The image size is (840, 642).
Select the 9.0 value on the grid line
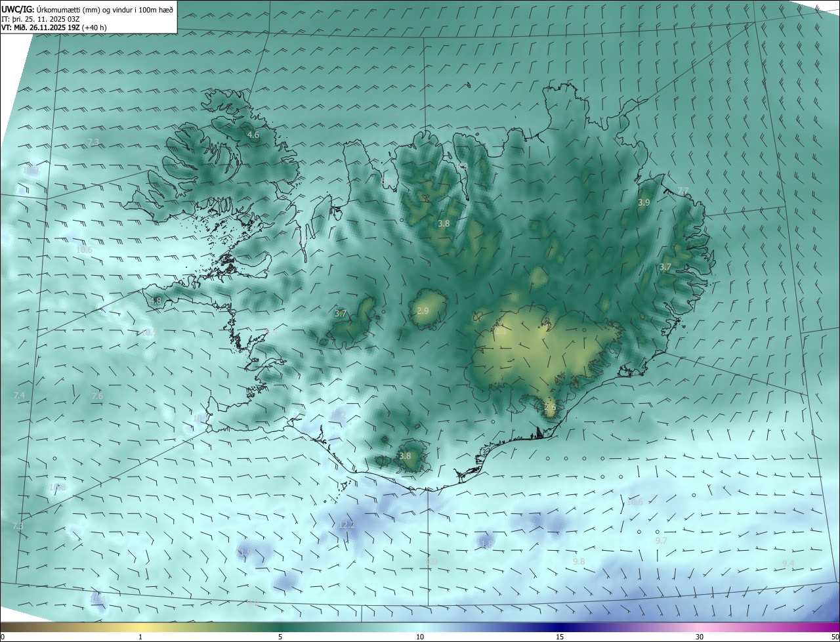coord(431,562)
